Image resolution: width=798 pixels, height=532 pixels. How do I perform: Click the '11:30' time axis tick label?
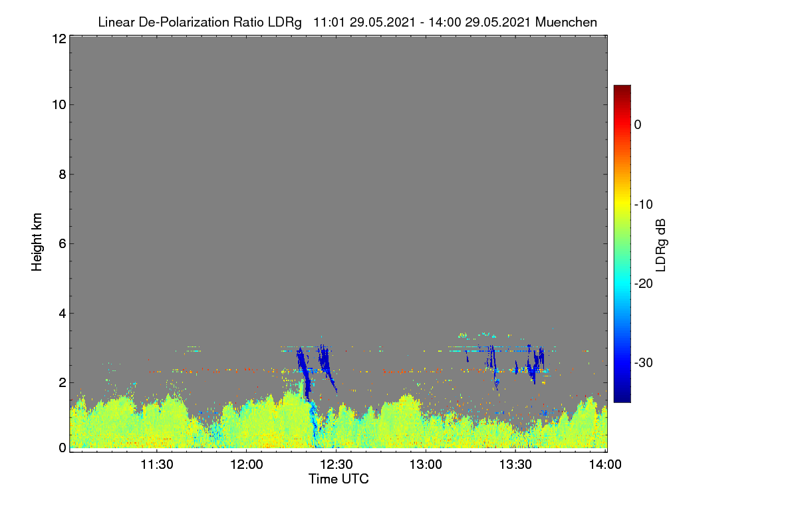156,465
